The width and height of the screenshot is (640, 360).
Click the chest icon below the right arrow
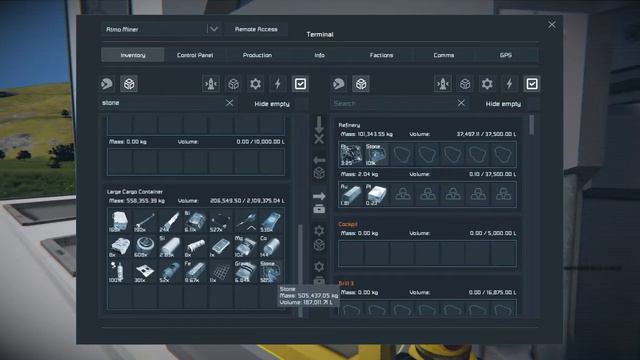tap(319, 209)
